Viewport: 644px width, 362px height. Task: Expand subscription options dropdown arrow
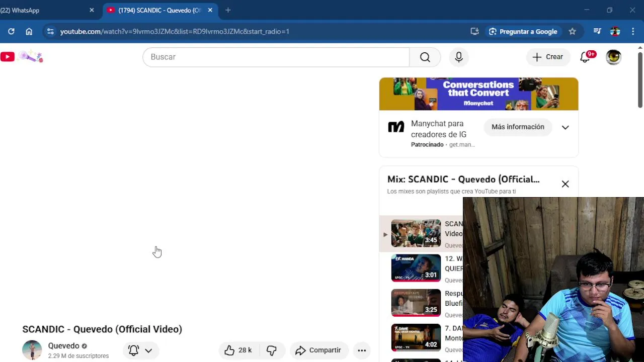[x=148, y=350]
